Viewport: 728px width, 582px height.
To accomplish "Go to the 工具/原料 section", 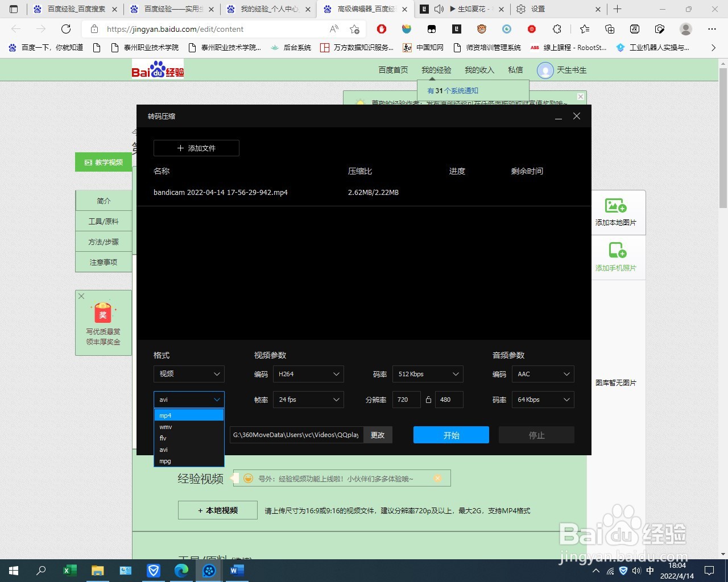I will [104, 221].
